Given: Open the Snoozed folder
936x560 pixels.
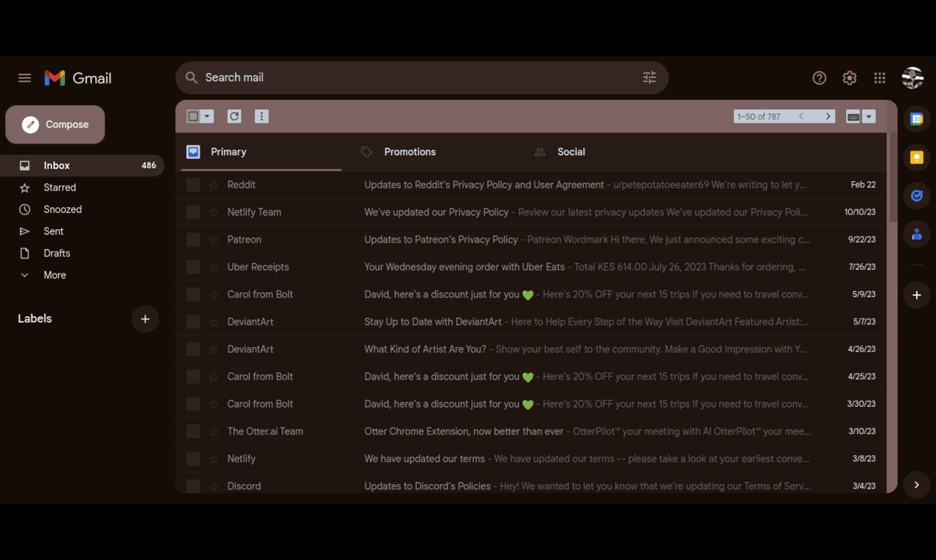Looking at the screenshot, I should click(83, 209).
